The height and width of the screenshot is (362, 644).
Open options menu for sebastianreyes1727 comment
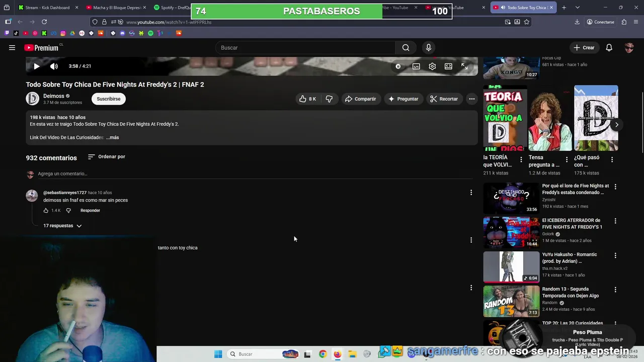(x=471, y=193)
